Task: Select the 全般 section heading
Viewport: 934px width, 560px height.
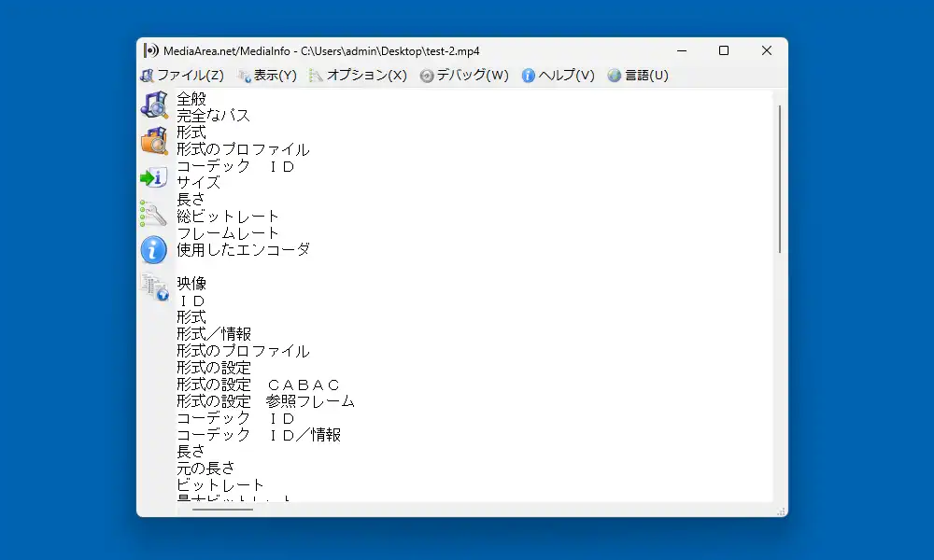Action: tap(191, 99)
